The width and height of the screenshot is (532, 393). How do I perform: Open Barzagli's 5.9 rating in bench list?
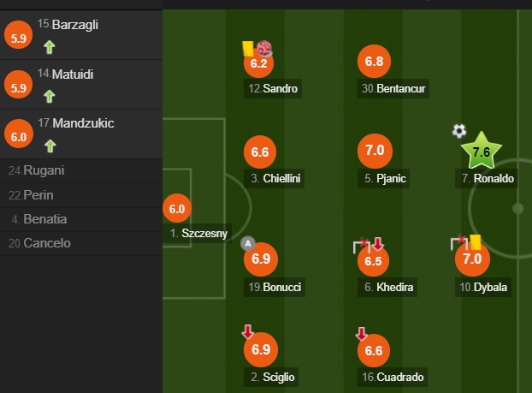click(17, 37)
